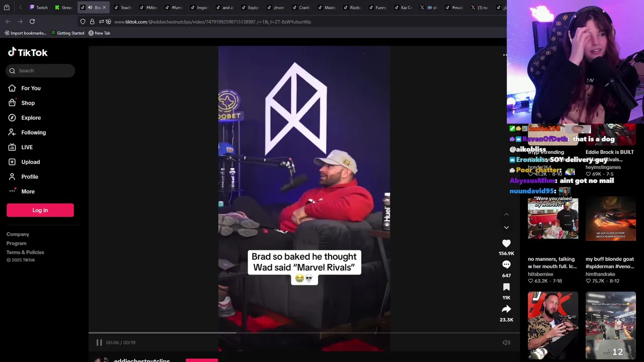Click the TikTok logo
Screen dimensions: 644x362
(28, 52)
